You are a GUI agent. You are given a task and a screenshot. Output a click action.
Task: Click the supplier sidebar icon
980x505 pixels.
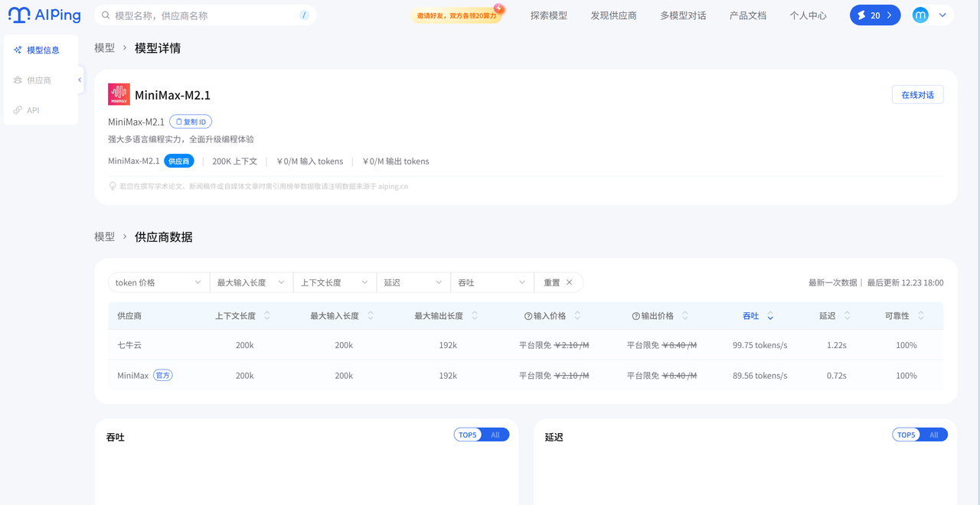[x=18, y=80]
